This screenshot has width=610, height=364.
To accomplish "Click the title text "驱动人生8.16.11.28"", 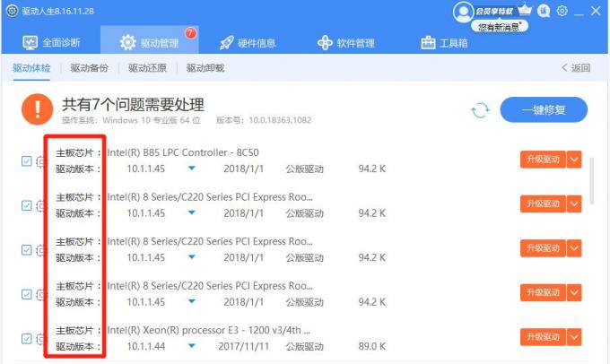I will 58,11.
